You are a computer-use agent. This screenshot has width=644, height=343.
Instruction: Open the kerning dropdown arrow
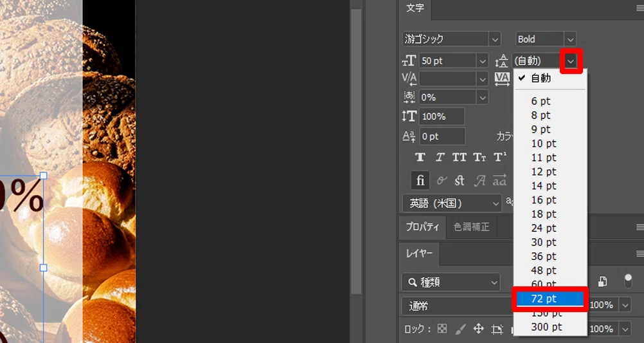(x=483, y=78)
